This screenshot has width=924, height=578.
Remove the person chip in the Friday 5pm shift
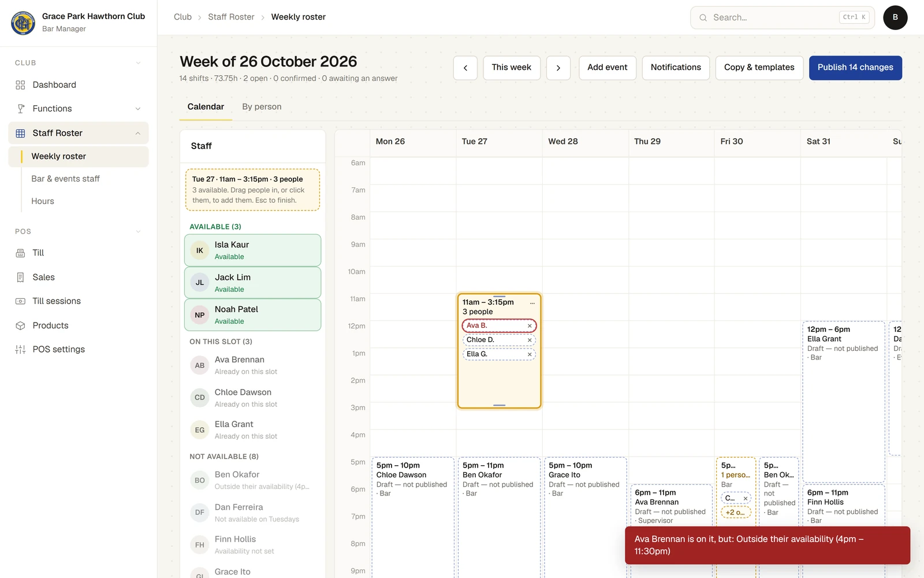click(746, 498)
